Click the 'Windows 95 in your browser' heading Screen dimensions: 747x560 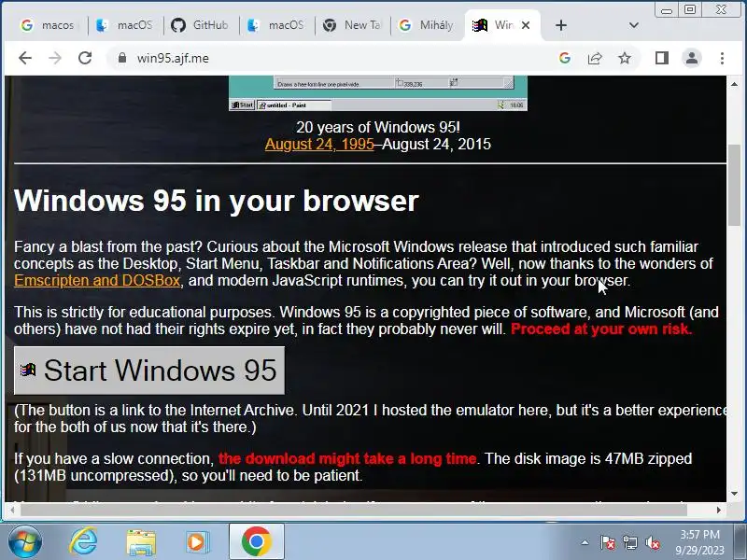[217, 201]
